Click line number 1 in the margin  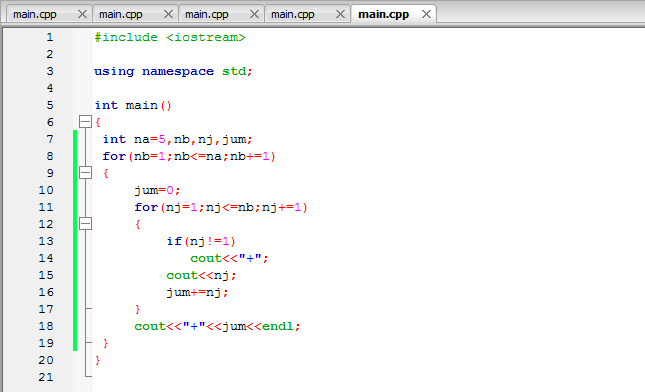50,37
